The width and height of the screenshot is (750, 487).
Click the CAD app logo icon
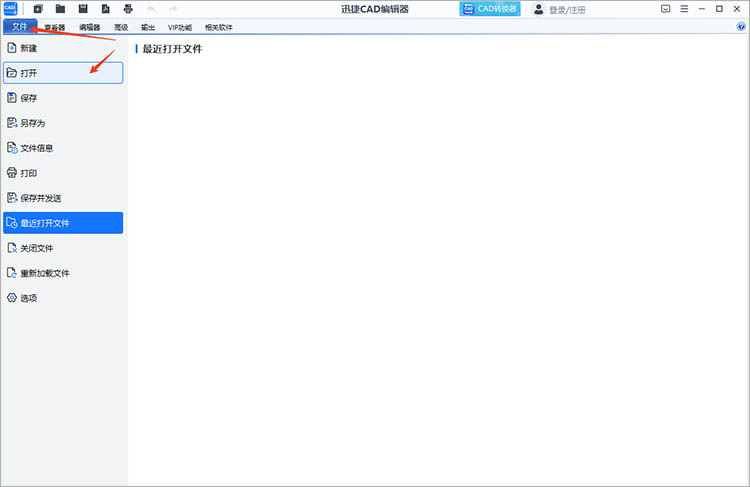pos(10,9)
